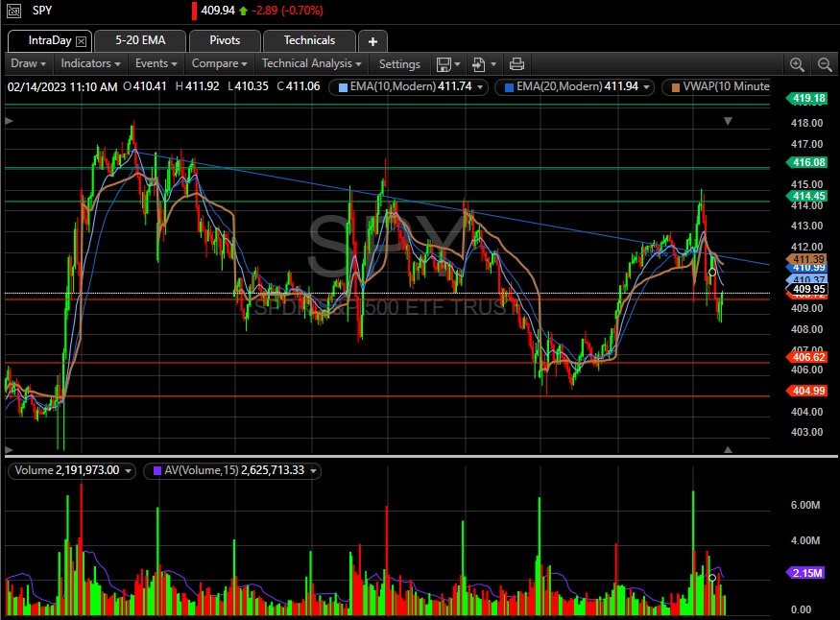Add a new chart tab with plus icon
The height and width of the screenshot is (620, 840).
[x=372, y=40]
